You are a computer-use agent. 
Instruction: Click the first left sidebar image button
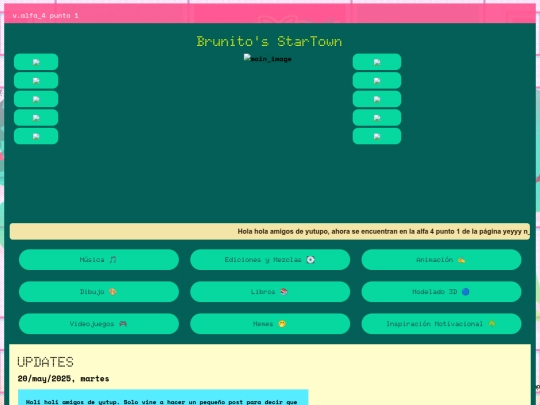pos(36,62)
